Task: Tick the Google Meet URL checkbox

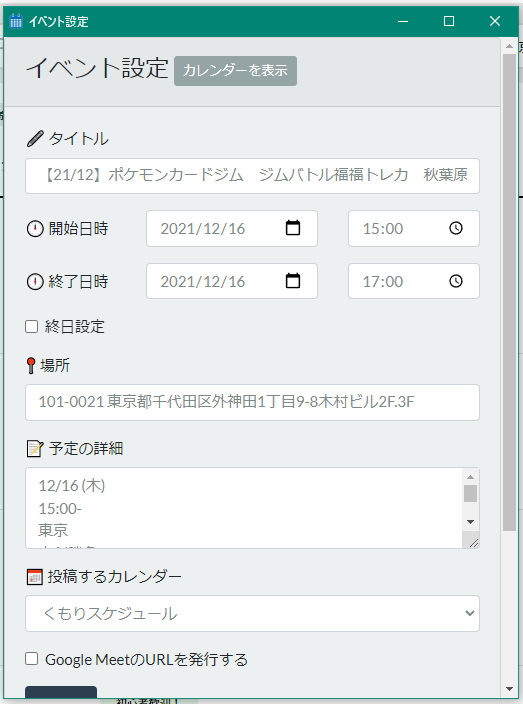Action: point(31,659)
